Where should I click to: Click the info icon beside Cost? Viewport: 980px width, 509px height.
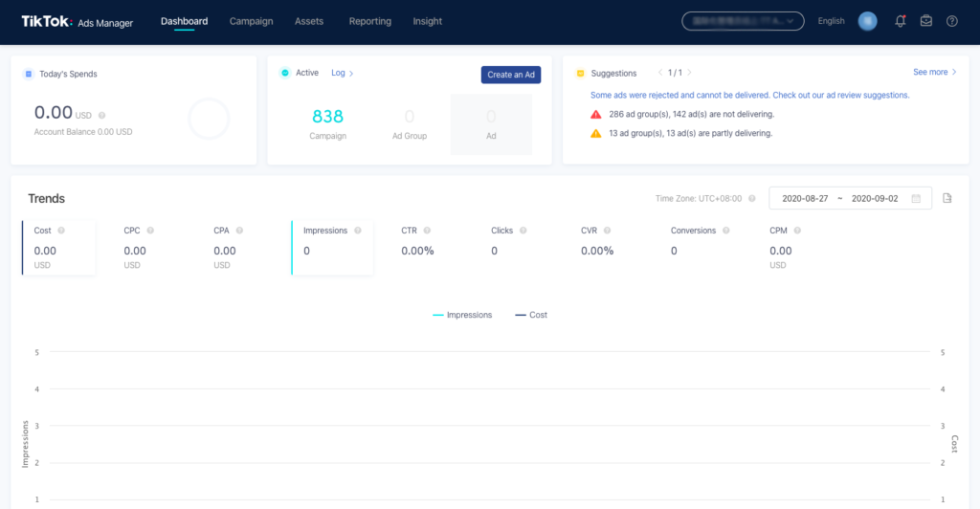pyautogui.click(x=61, y=231)
